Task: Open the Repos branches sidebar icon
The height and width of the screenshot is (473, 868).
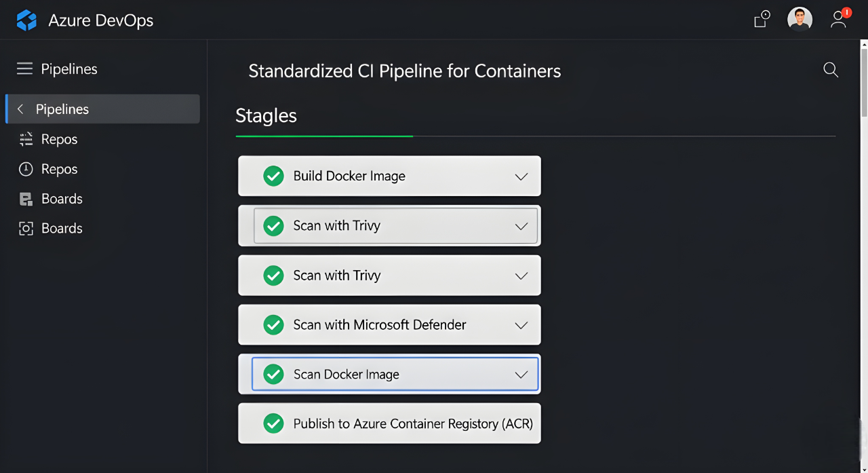Action: 25,138
